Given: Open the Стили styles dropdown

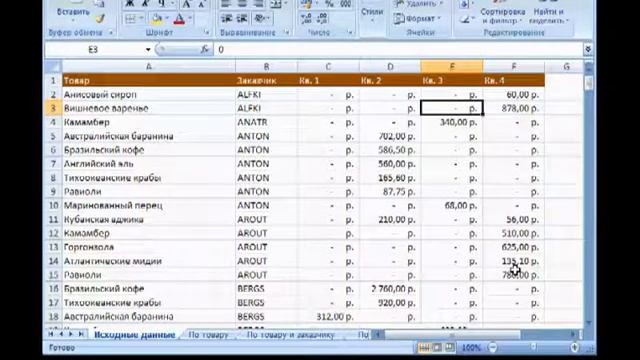Looking at the screenshot, I should point(372,13).
